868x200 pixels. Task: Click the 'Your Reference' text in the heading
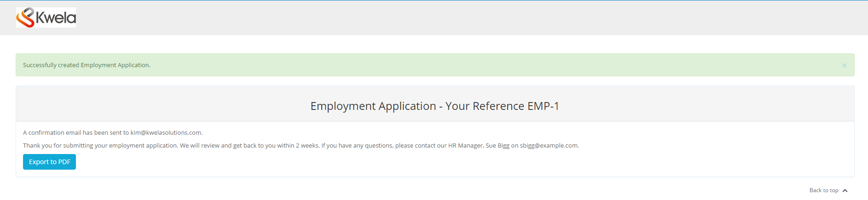point(485,106)
